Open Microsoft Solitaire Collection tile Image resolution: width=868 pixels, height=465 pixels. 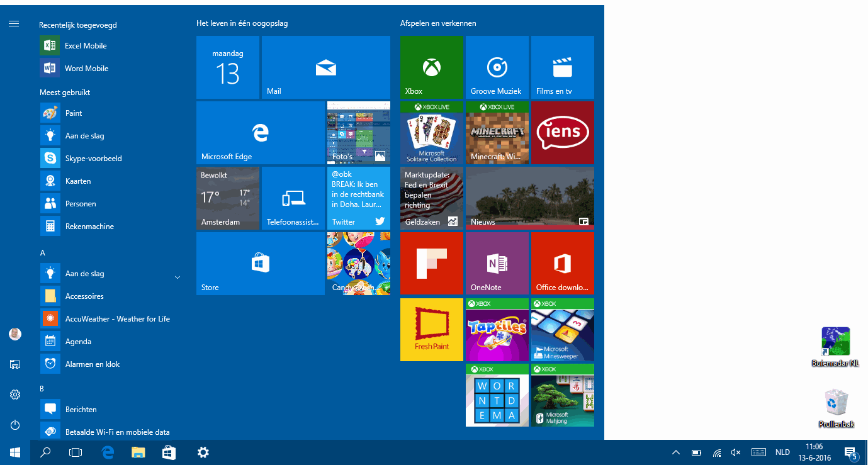432,133
